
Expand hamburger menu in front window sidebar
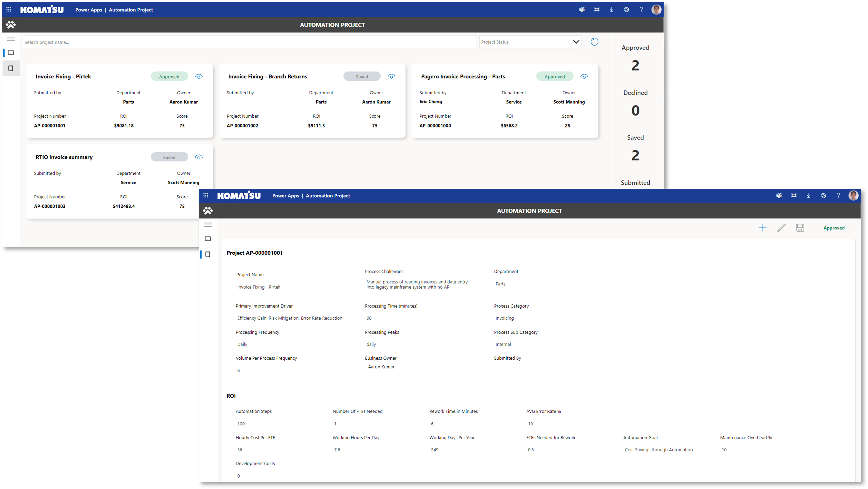208,225
